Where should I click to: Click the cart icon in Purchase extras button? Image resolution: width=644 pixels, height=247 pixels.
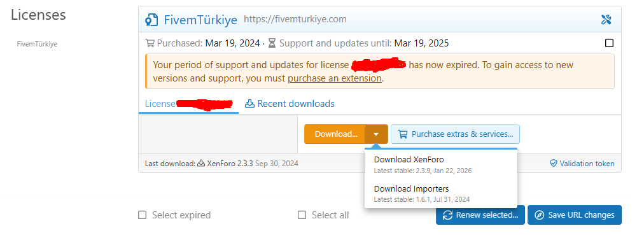[x=403, y=134]
